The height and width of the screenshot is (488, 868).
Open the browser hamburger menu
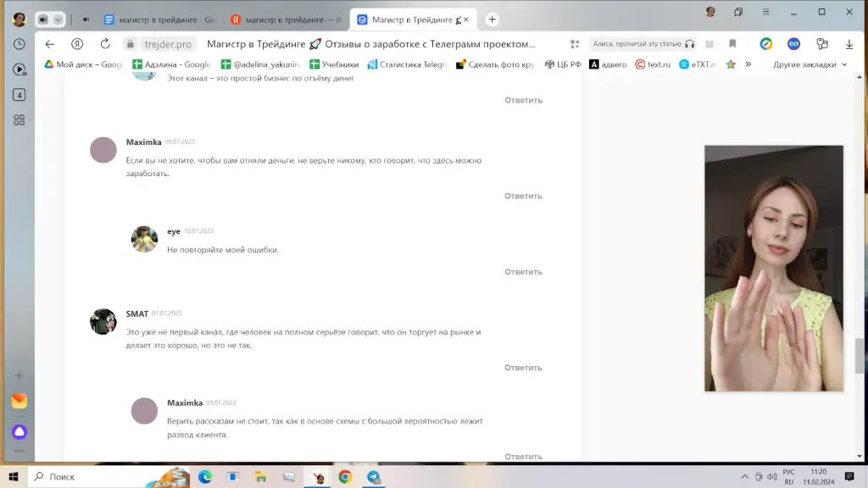pyautogui.click(x=765, y=12)
